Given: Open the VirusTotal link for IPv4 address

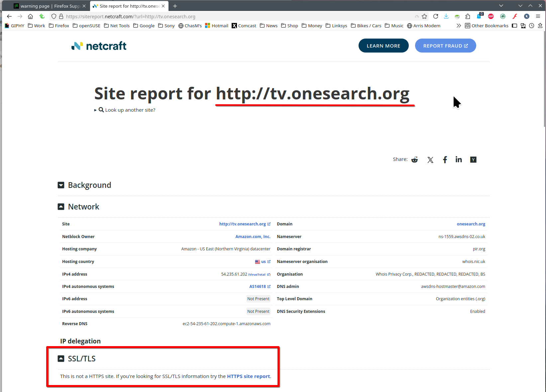Looking at the screenshot, I should (x=259, y=275).
